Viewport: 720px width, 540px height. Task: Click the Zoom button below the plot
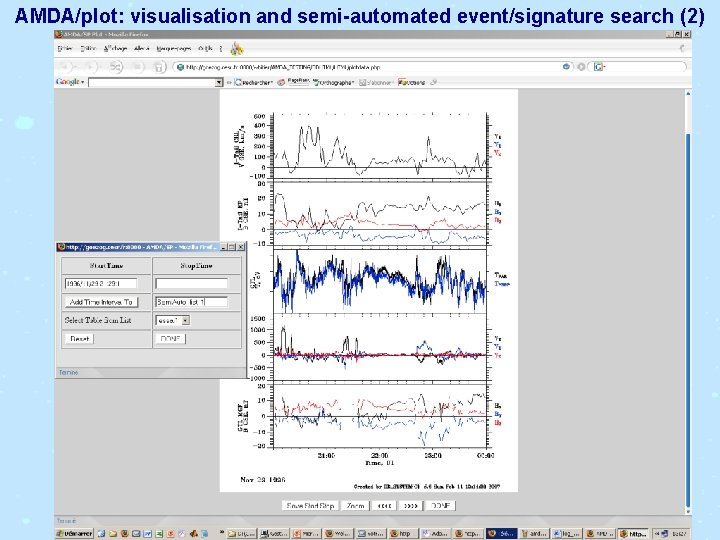coord(355,506)
